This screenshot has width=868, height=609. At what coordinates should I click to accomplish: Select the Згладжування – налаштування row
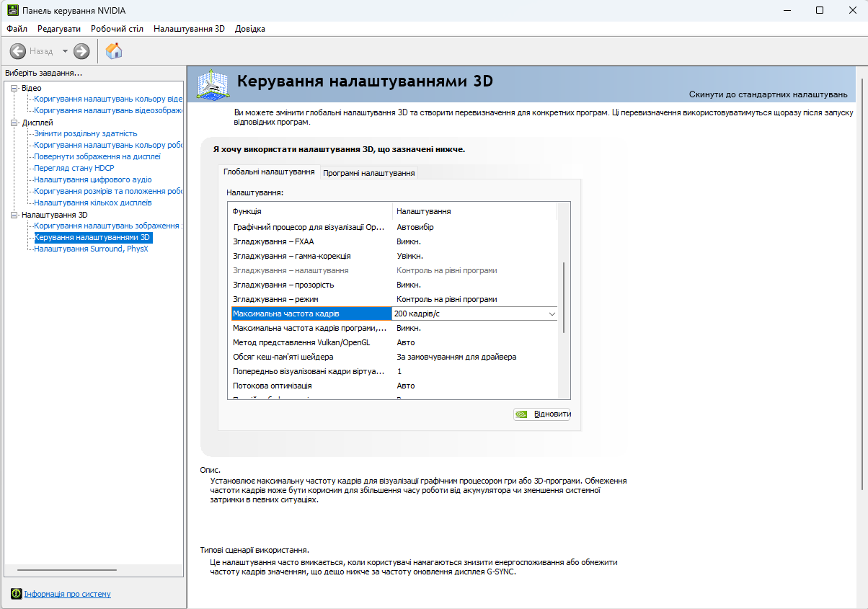[394, 270]
